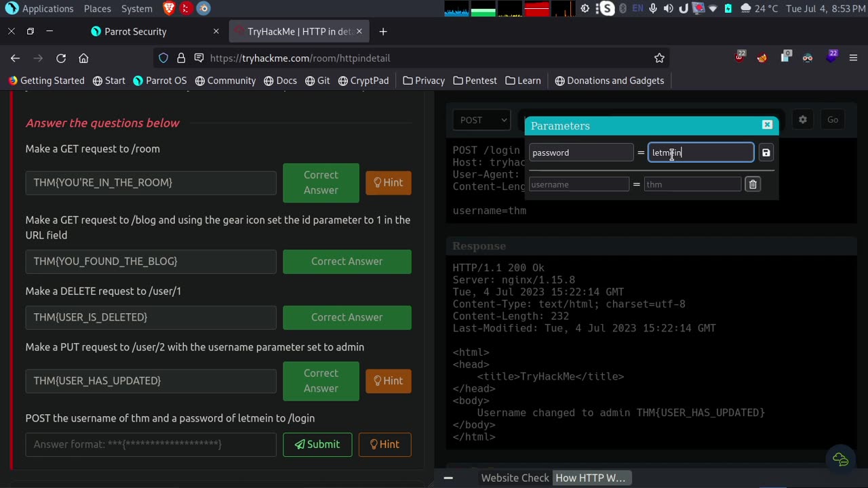This screenshot has width=868, height=488.
Task: Open the Docs bookmark
Action: (x=280, y=81)
